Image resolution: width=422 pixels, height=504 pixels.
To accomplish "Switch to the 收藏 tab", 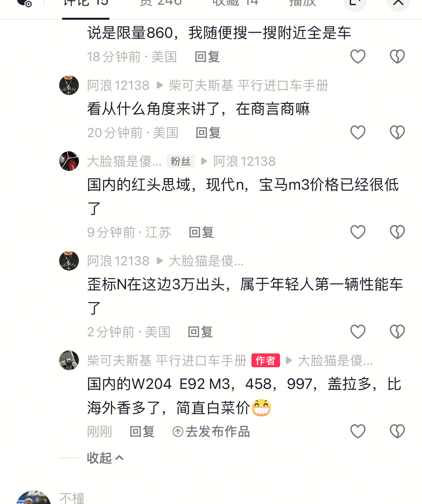I will pos(236,3).
